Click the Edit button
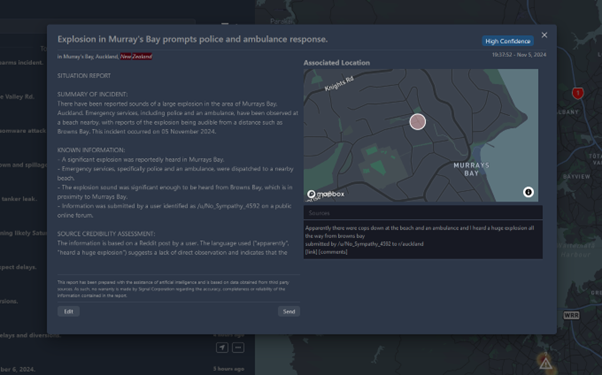Image resolution: width=602 pixels, height=375 pixels. tap(68, 311)
